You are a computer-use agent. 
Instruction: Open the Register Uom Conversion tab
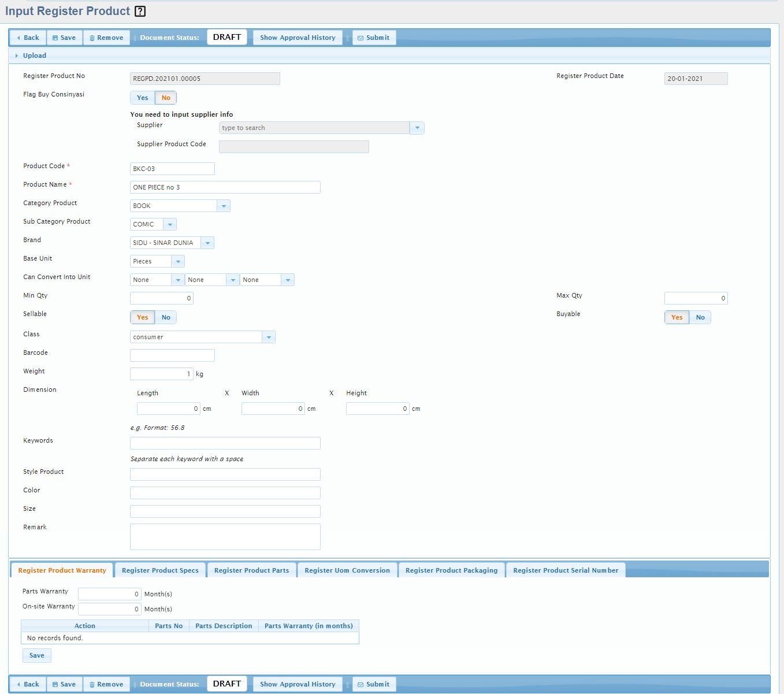coord(347,570)
